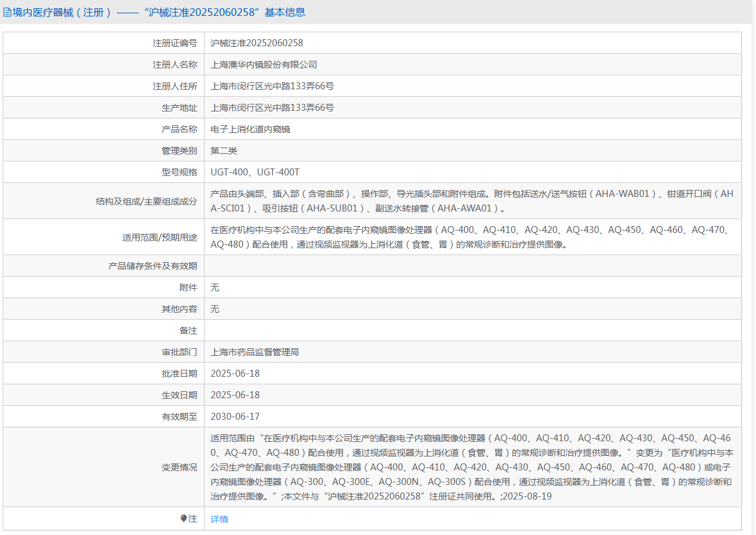Image resolution: width=756 pixels, height=535 pixels.
Task: Click registrant name 上海澳华内镜股份有限公司
Action: (263, 65)
